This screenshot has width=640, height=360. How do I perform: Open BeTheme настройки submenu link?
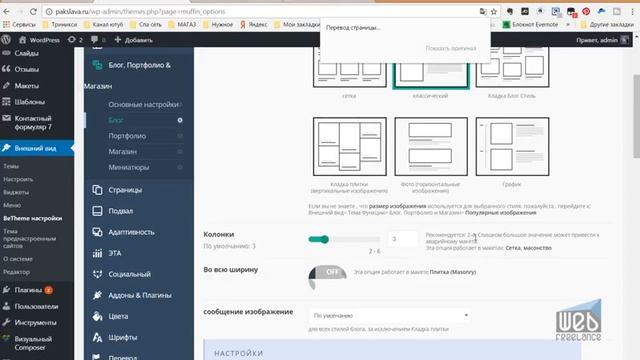(33, 218)
